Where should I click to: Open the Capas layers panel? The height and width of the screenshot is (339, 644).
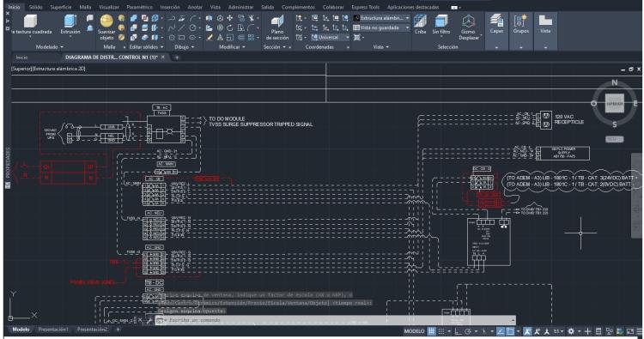pos(496,25)
